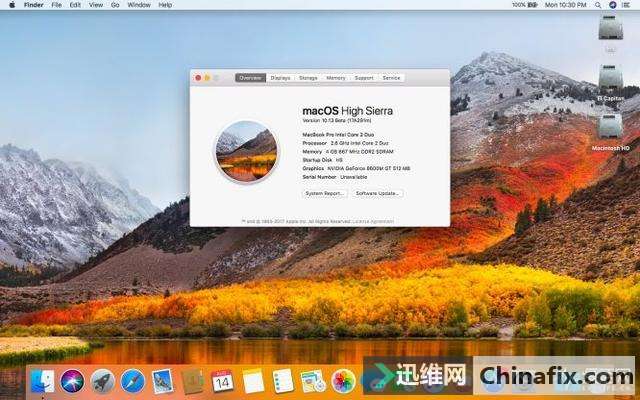Switch to the Displays tab
This screenshot has height=400, width=640.
[280, 78]
